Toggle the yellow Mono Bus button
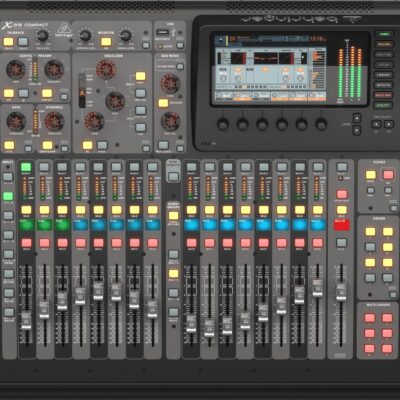Viewport: 400px width, 400px height. point(163,103)
